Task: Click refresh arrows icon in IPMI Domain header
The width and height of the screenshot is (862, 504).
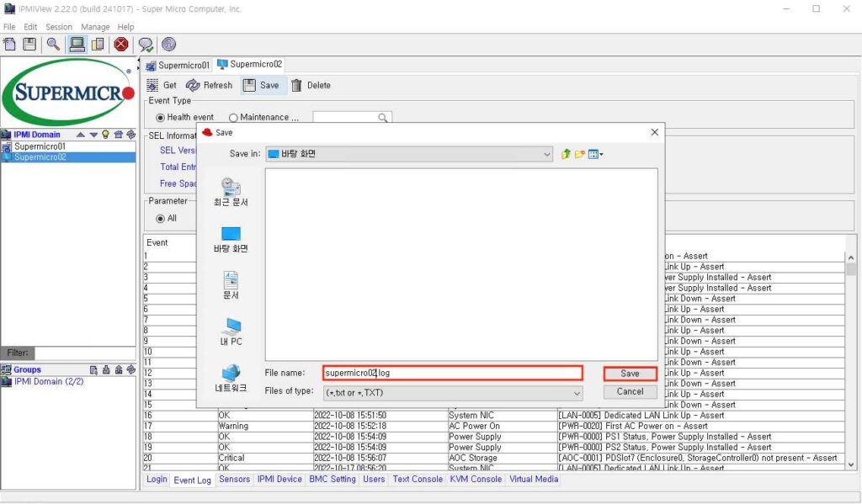Action: [130, 134]
